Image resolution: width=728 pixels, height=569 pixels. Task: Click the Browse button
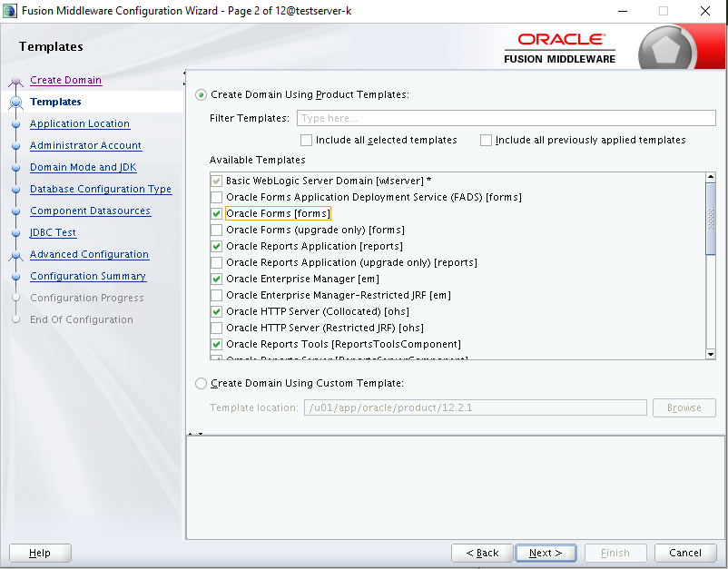coord(684,408)
